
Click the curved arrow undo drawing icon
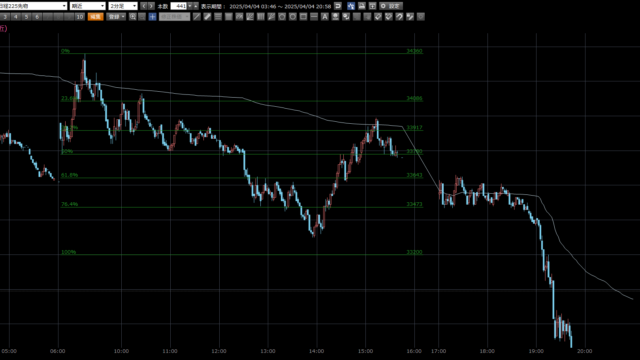(x=399, y=17)
